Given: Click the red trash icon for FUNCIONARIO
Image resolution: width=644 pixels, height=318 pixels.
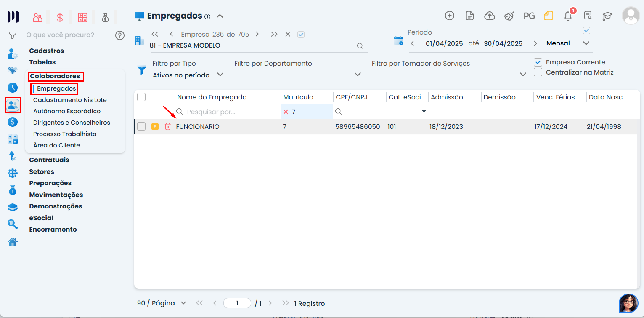Looking at the screenshot, I should 168,126.
